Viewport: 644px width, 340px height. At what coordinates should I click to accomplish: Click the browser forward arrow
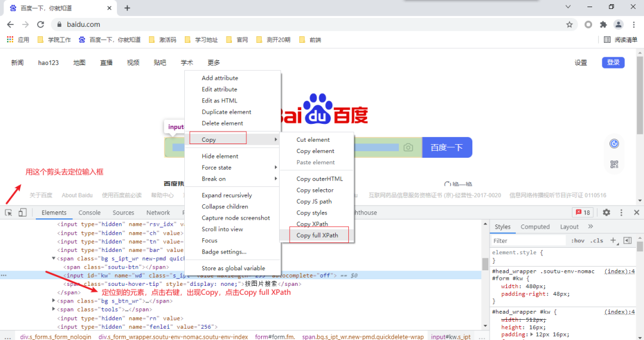26,24
